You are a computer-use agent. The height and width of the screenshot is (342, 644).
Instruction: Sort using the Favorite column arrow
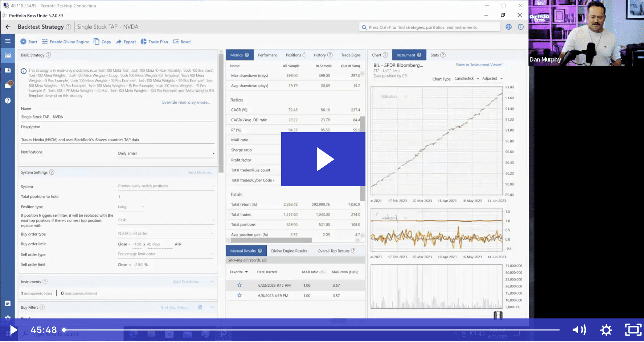246,272
